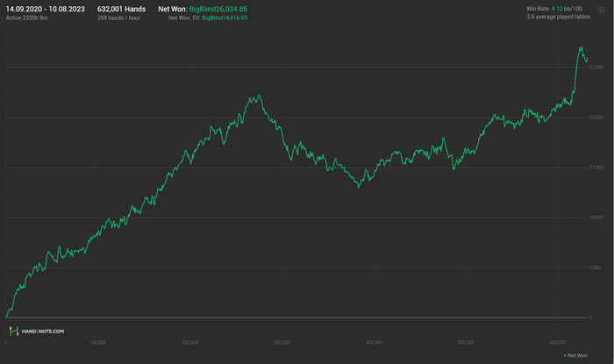The width and height of the screenshot is (614, 364).
Task: Click the 600,000 x-axis label
Action: [x=558, y=342]
